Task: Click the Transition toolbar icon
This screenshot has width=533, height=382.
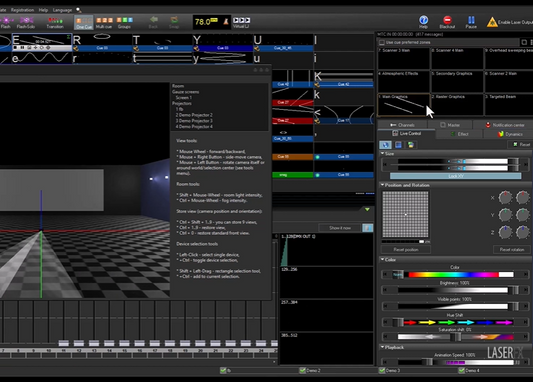Action: [55, 20]
